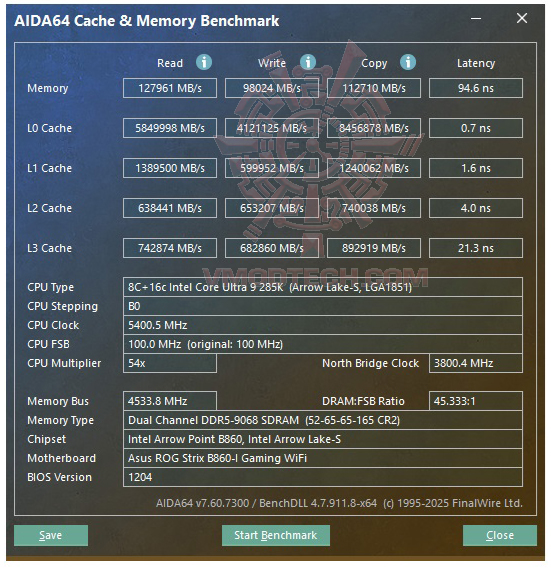Screen dimensions: 551x570
Task: Click L2 Cache write value 653207 MB/s
Action: (x=272, y=208)
